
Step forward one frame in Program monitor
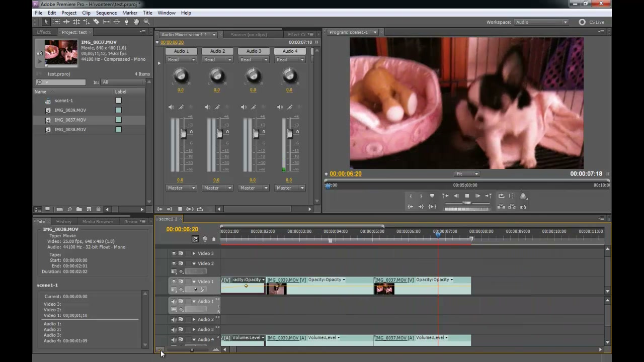[478, 196]
